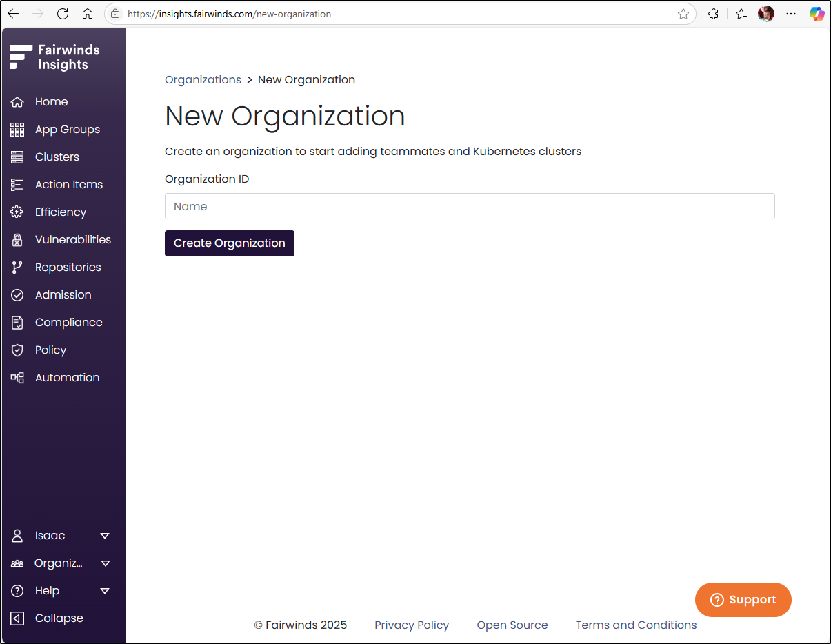Click the Fairwinds Insights logo
Image resolution: width=831 pixels, height=644 pixels.
pos(55,57)
